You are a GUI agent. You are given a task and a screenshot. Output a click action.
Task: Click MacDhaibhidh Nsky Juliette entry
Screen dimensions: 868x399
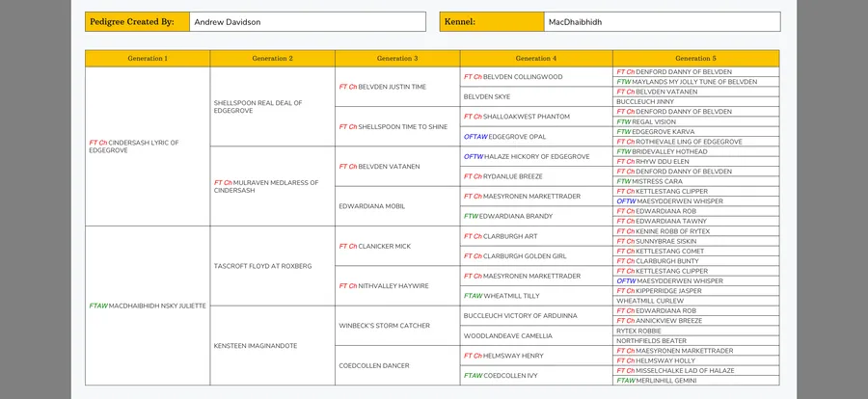[148, 306]
